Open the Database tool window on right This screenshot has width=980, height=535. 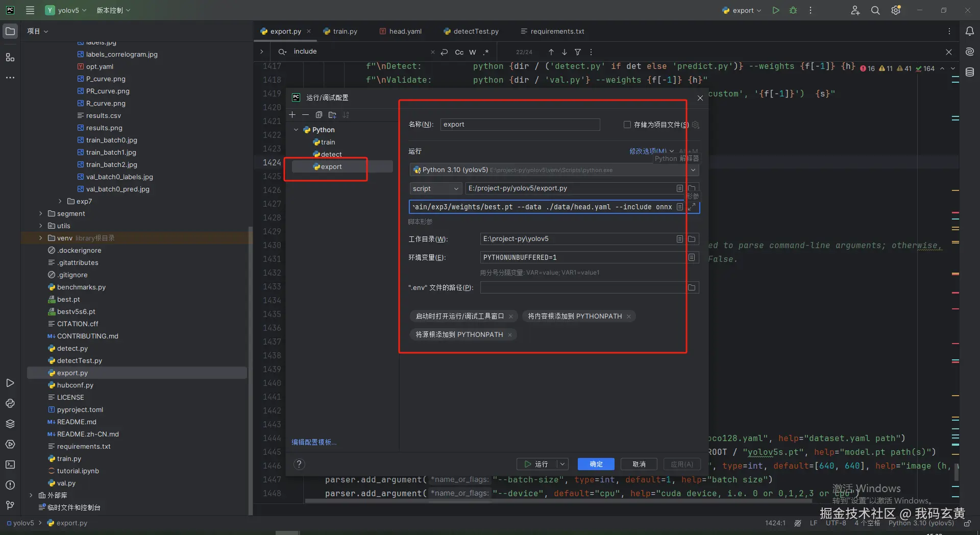[970, 72]
